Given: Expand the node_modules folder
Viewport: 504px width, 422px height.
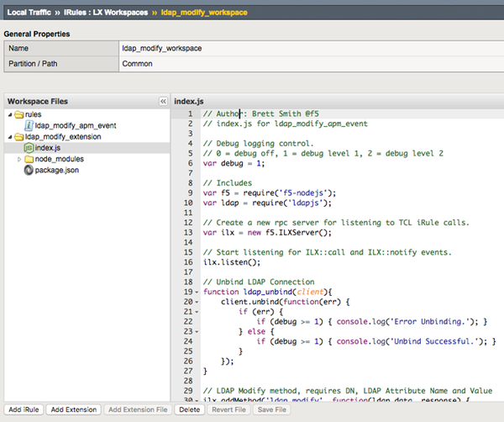Looking at the screenshot, I should point(19,159).
